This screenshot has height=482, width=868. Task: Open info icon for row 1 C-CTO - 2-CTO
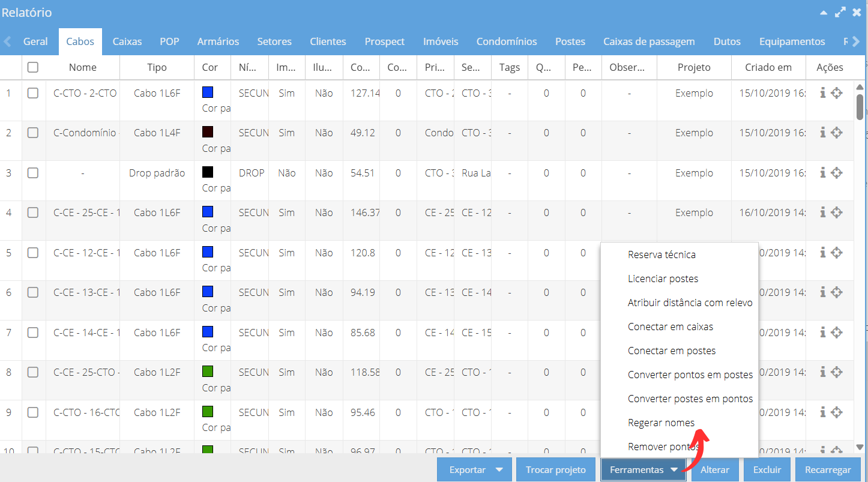823,93
